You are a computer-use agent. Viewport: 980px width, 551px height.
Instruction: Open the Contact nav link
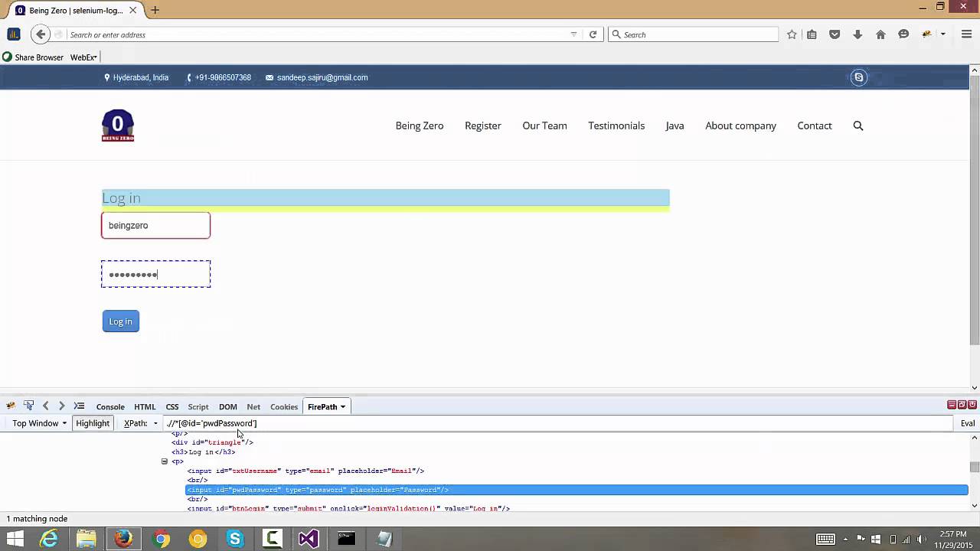(x=815, y=126)
